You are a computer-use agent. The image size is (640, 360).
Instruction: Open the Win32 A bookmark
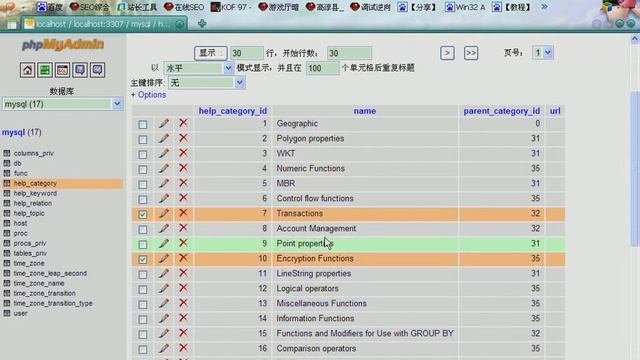[465, 7]
